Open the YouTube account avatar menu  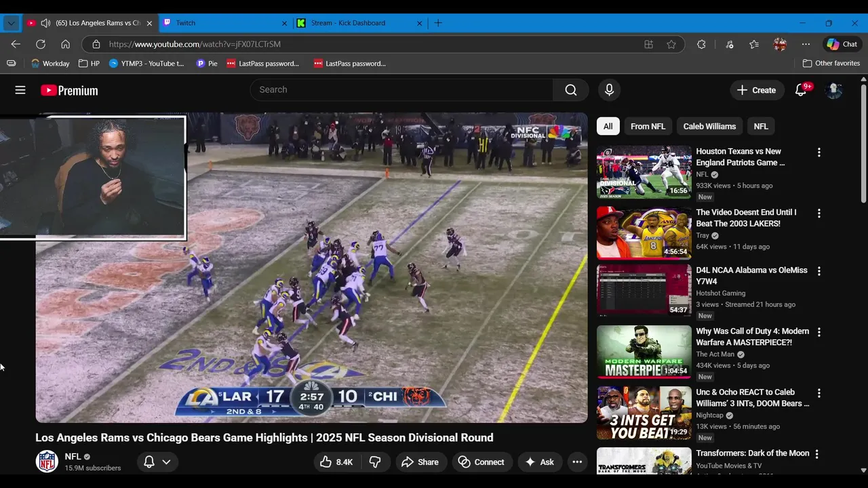834,90
